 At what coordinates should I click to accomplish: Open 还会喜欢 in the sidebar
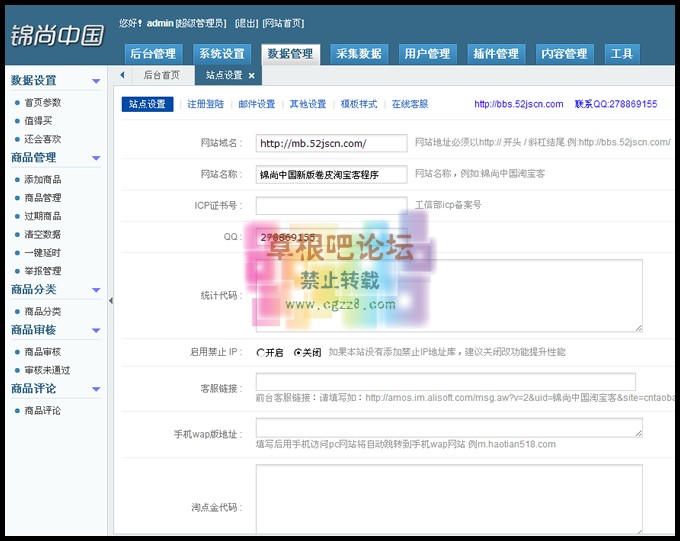point(42,139)
